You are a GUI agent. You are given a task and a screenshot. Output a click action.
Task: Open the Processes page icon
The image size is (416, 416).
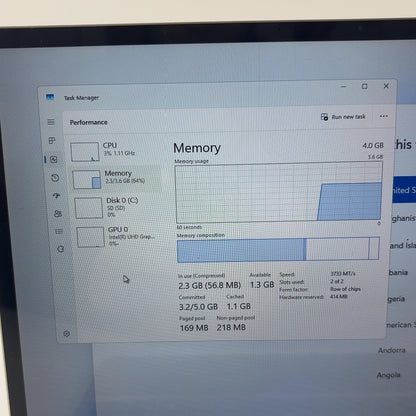click(x=52, y=141)
